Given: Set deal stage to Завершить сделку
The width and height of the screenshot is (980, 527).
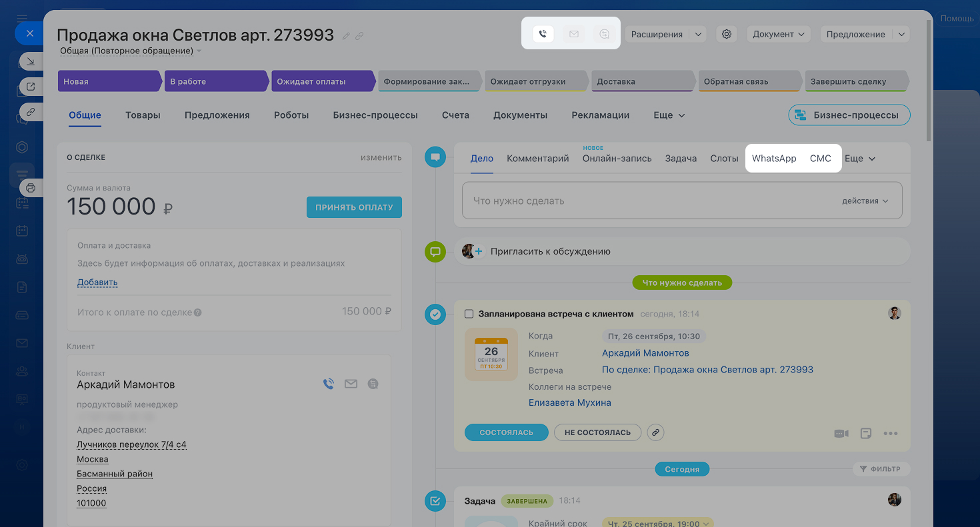Looking at the screenshot, I should (857, 81).
